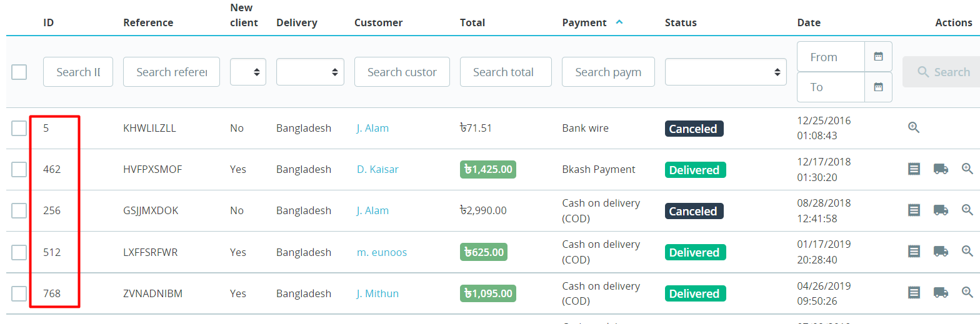This screenshot has width=980, height=324.
Task: Open invoice icon for order 462
Action: 914,169
